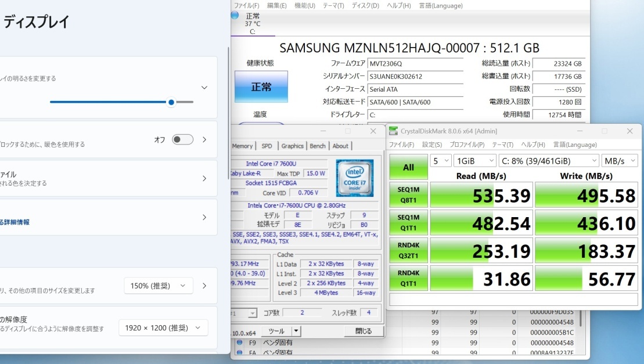Expand the 詳細情報 row arrow
The image size is (644, 364).
click(x=204, y=217)
